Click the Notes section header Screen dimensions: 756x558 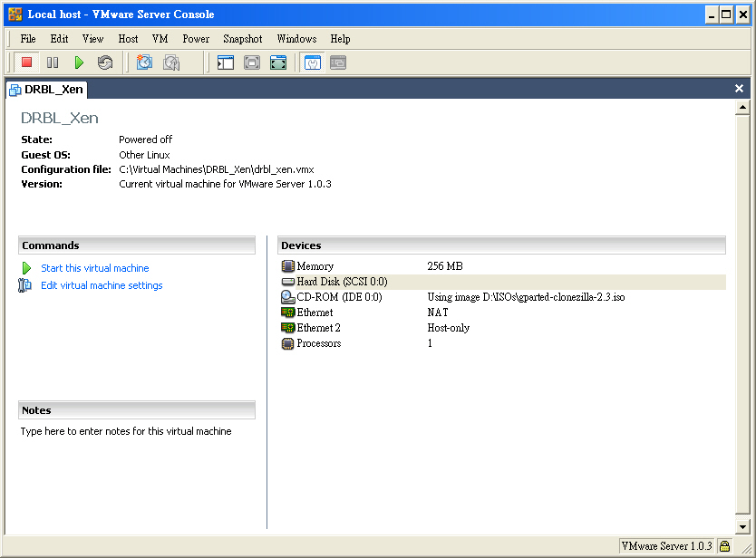tap(137, 410)
